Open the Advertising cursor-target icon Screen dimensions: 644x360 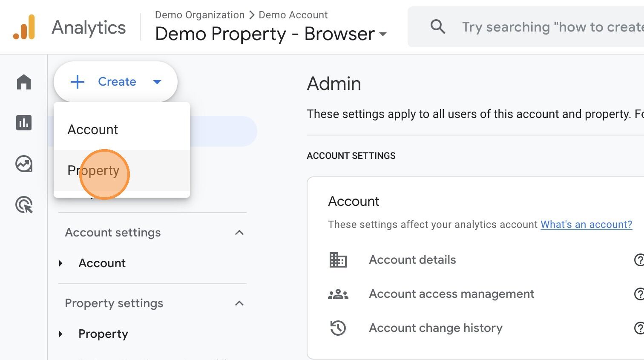24,205
